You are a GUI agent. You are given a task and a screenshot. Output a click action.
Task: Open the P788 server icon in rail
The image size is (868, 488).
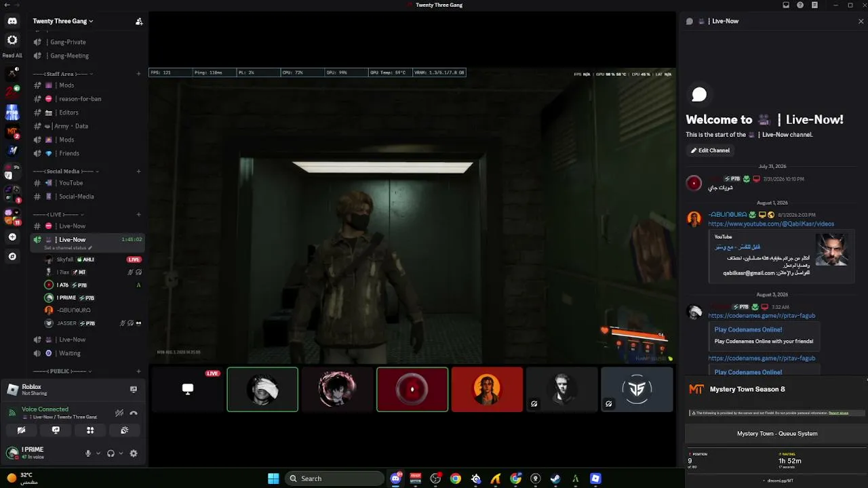[x=12, y=112]
